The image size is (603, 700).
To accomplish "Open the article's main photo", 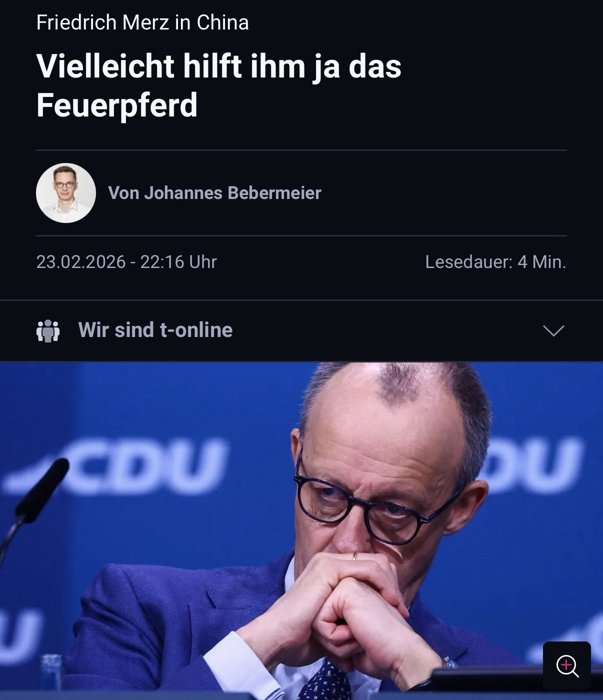I will (301, 530).
